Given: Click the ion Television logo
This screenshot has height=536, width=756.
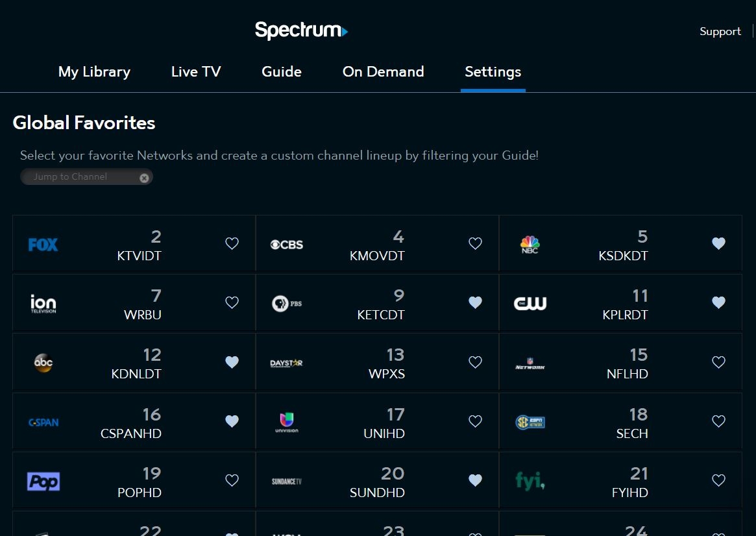Looking at the screenshot, I should click(x=43, y=303).
